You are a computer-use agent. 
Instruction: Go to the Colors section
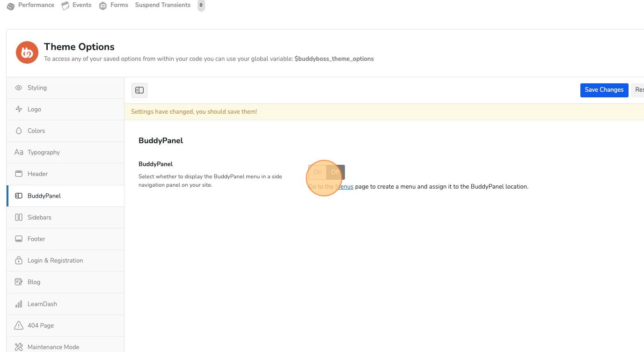tap(66, 131)
